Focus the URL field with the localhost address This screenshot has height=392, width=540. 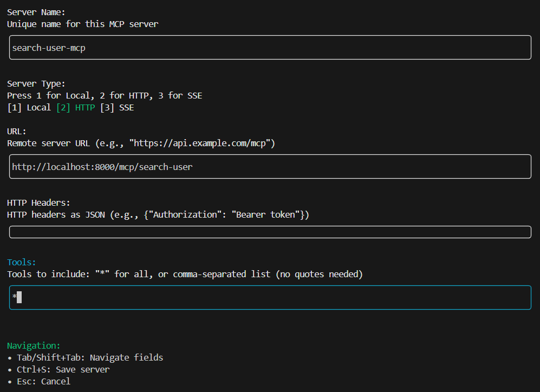[270, 167]
